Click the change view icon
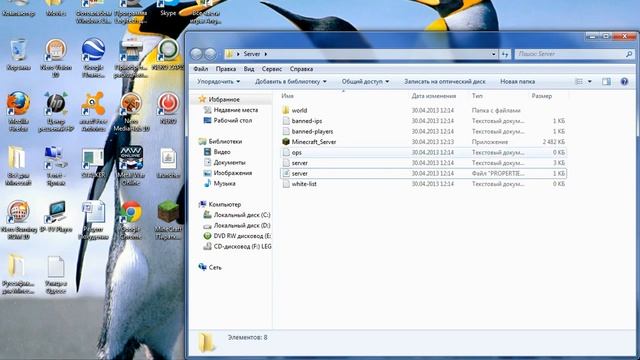The width and height of the screenshot is (640, 360). pos(579,82)
